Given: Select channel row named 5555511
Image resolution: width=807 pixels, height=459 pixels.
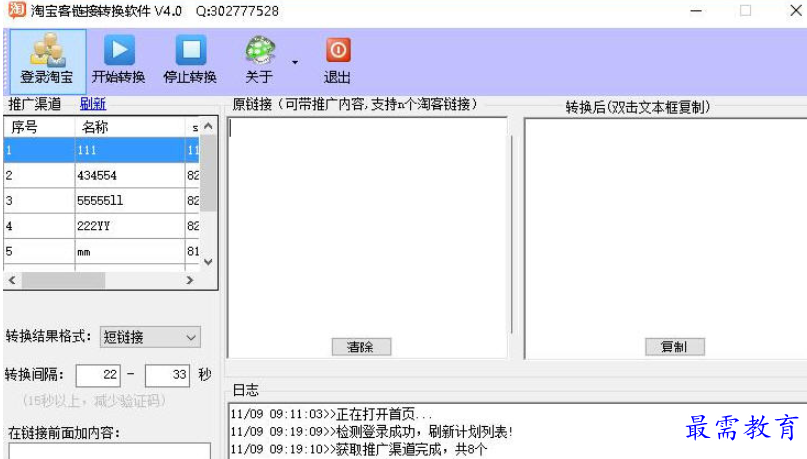Looking at the screenshot, I should [101, 201].
